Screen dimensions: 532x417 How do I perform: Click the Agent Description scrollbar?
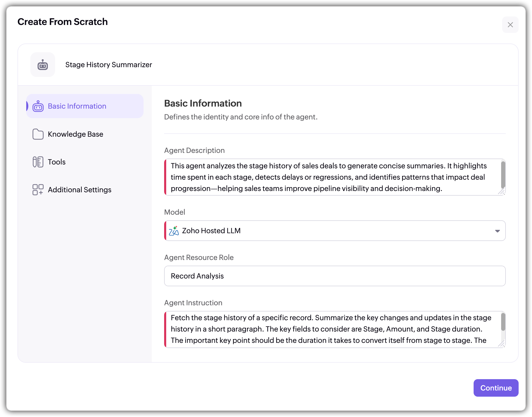503,175
